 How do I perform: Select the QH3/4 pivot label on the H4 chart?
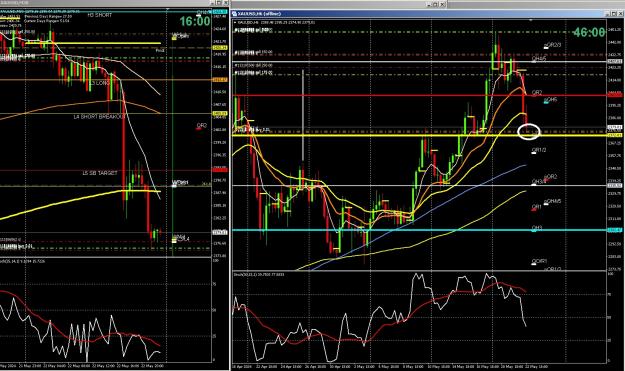point(539,182)
